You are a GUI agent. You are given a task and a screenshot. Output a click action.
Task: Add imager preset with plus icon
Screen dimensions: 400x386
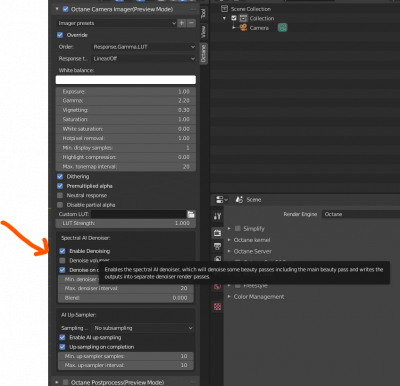click(182, 23)
